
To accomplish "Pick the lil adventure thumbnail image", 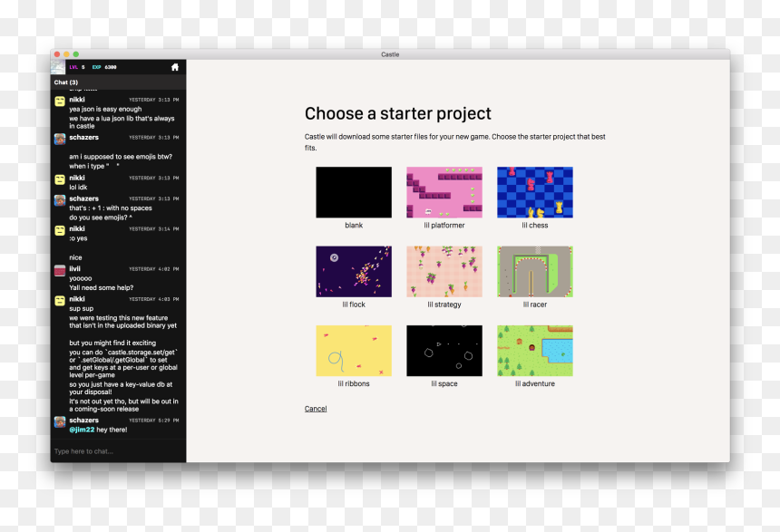I will [x=535, y=351].
